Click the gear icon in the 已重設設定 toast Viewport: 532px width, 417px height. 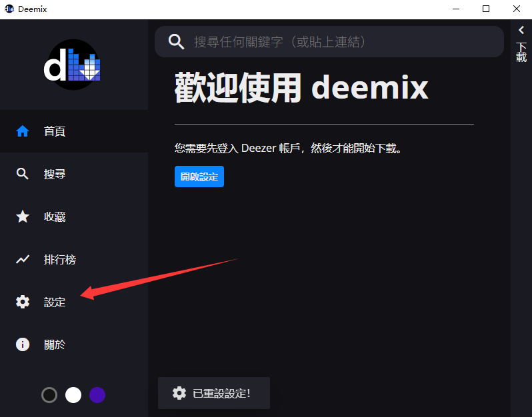[x=179, y=393]
